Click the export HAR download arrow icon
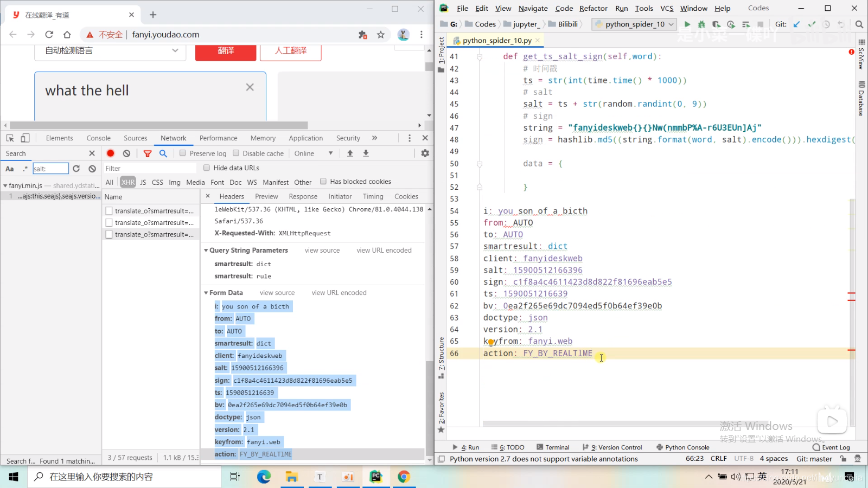 coord(366,153)
